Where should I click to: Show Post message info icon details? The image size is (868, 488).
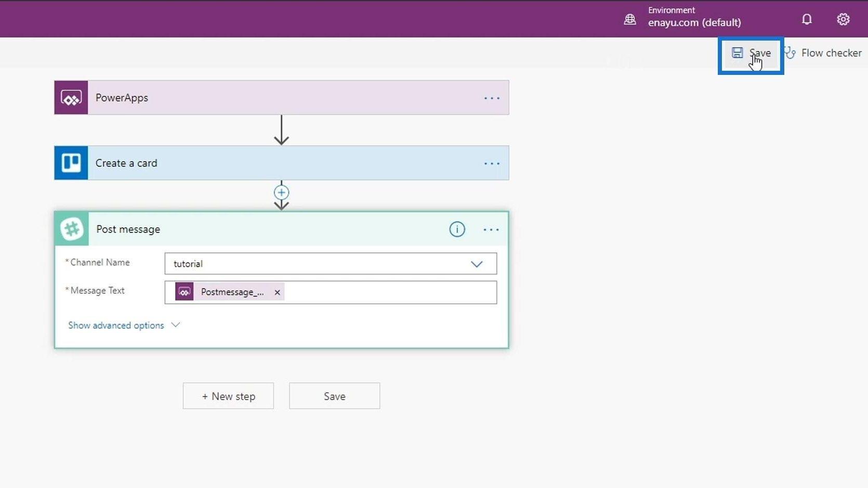[457, 229]
